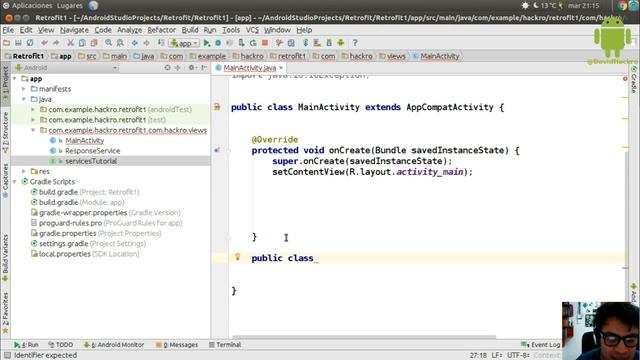Click the Sync Project with Gradle icon

click(x=306, y=43)
